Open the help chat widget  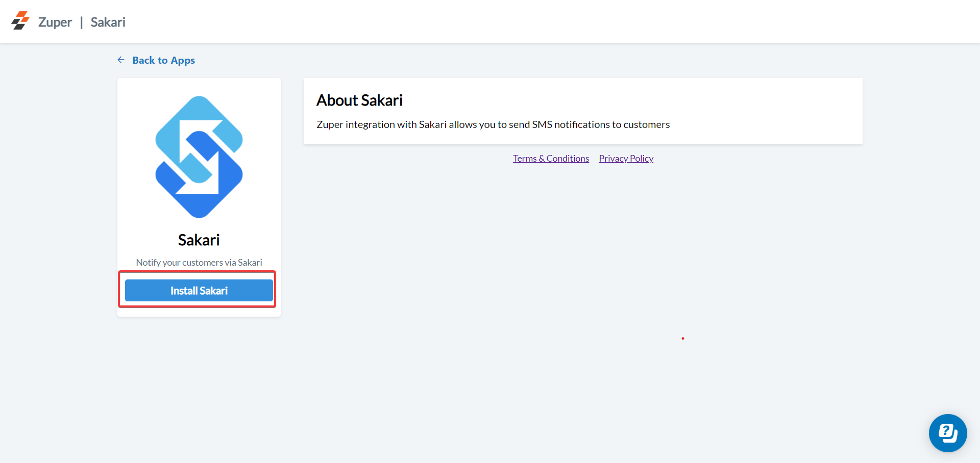[947, 433]
